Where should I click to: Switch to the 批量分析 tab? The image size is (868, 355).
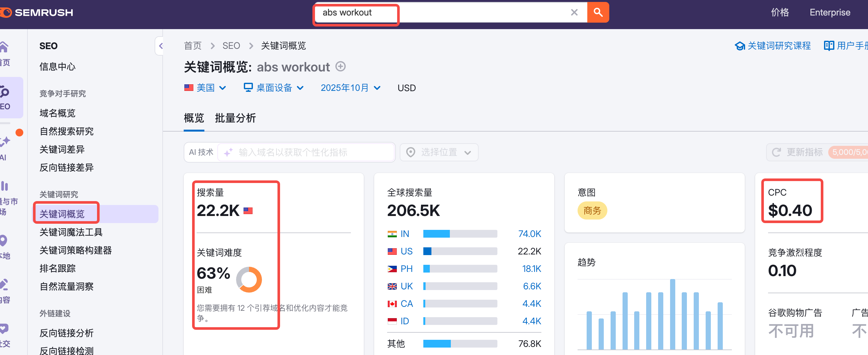235,118
